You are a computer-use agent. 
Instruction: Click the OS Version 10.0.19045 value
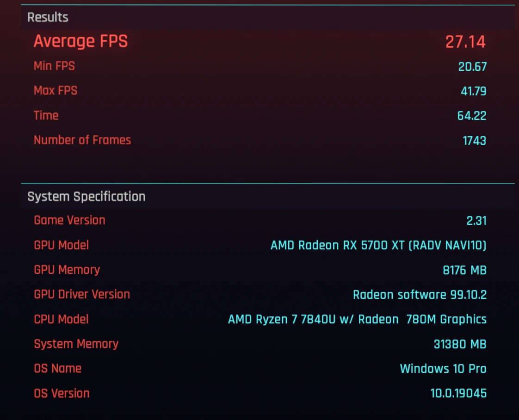point(458,394)
